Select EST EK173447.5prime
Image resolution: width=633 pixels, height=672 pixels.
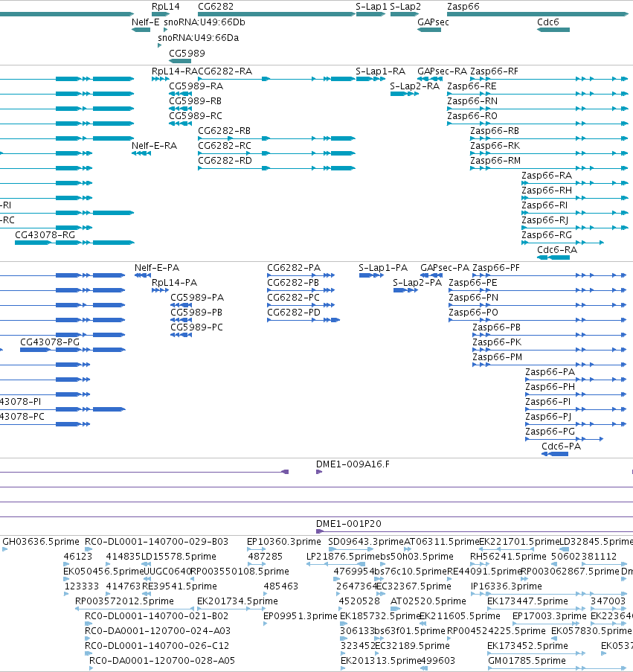pos(527,601)
